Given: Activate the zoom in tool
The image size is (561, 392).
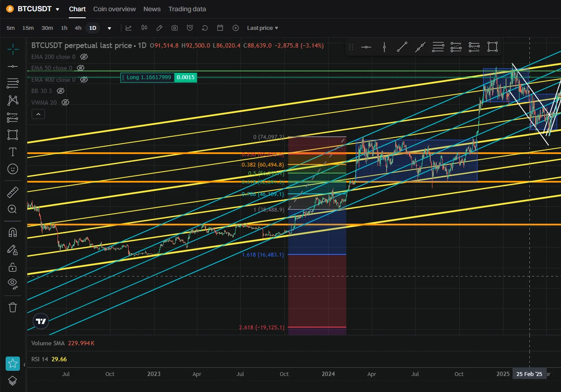Looking at the screenshot, I should click(x=13, y=209).
